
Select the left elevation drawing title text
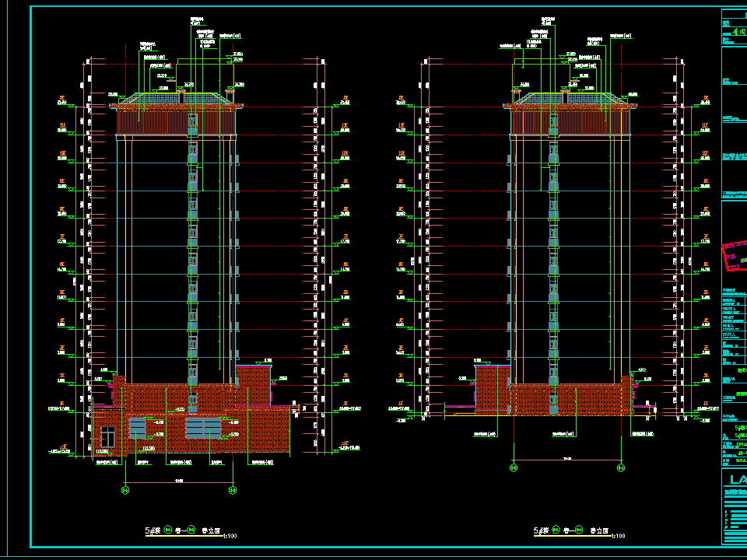pos(183,530)
